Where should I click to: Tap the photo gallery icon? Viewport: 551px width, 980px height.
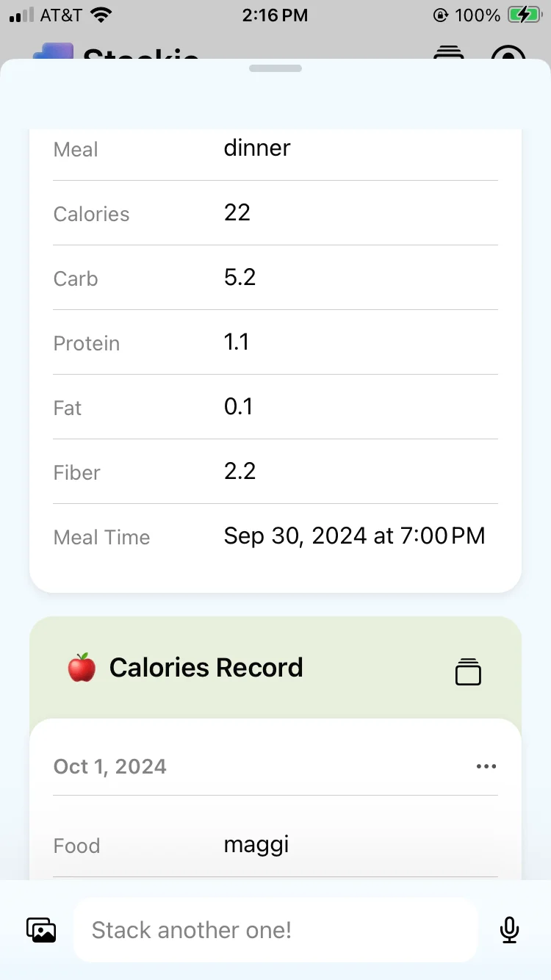click(x=42, y=930)
